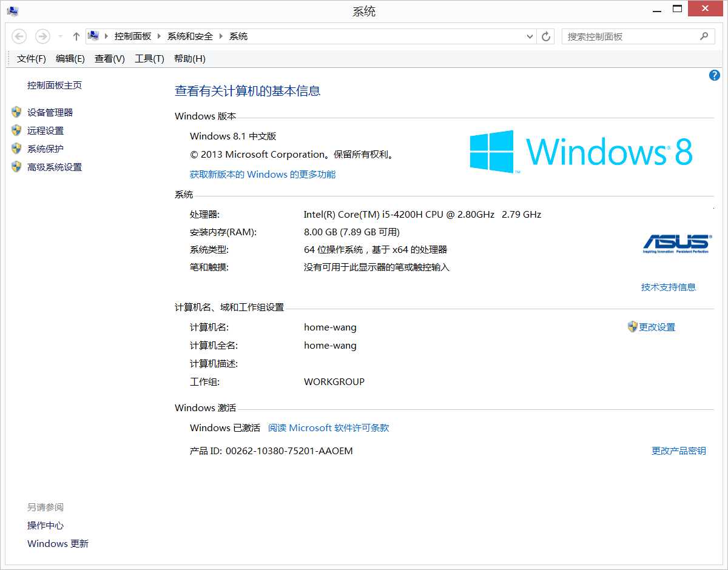Expand the chevron before 控制面板 breadcrumb

[x=107, y=36]
